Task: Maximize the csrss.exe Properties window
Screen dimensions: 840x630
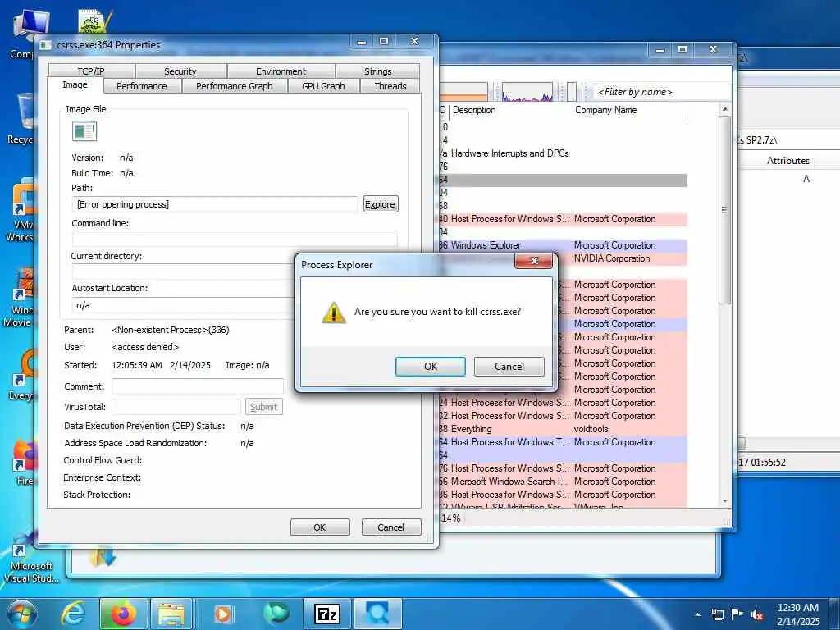Action: [x=384, y=41]
